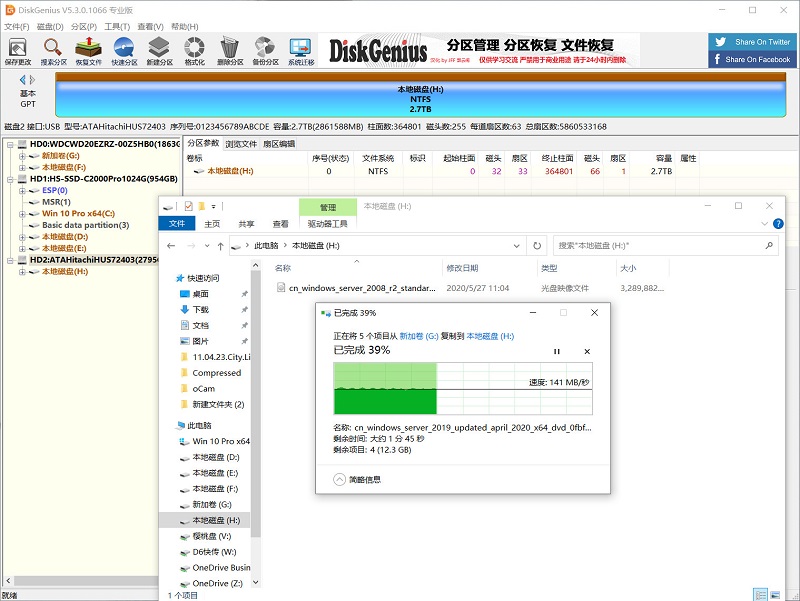Expand the 本地磁盘(E:) node in DiskGenius tree
800x601 pixels.
pyautogui.click(x=22, y=249)
